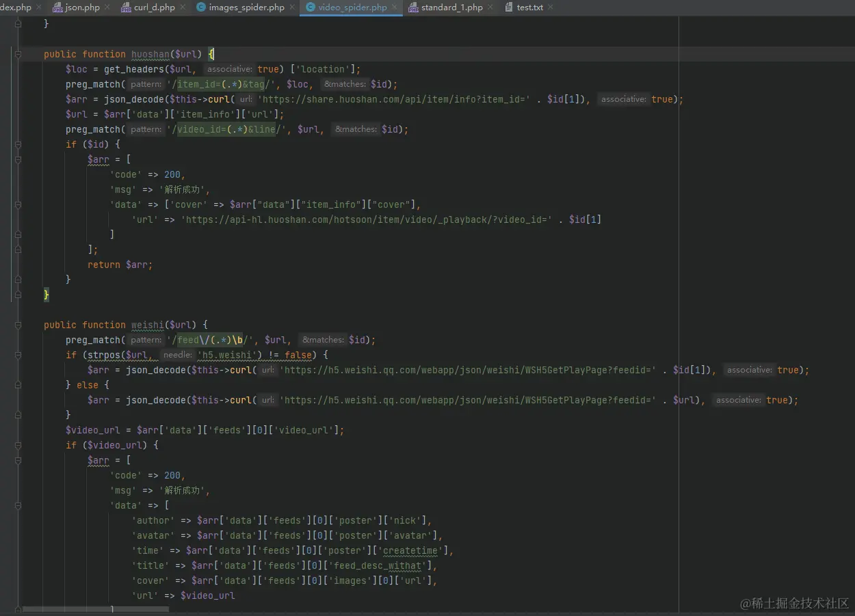Image resolution: width=855 pixels, height=616 pixels.
Task: Switch to the json.php tab
Action: pyautogui.click(x=82, y=8)
